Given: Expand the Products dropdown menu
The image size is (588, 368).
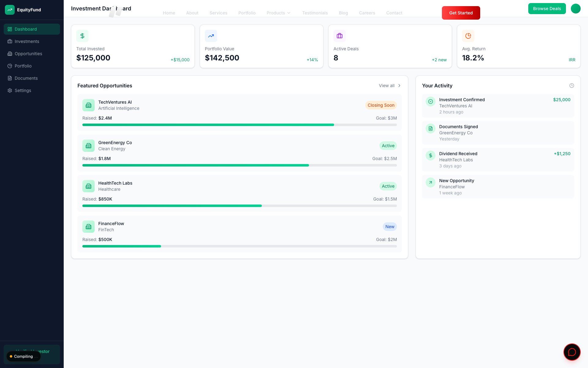Looking at the screenshot, I should coord(278,13).
